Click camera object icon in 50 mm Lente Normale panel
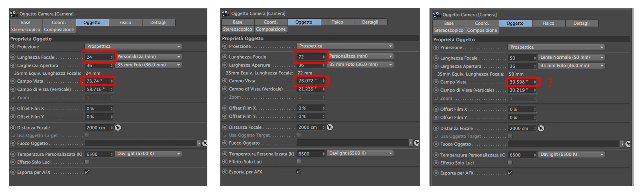644x196 pixels. pos(437,15)
